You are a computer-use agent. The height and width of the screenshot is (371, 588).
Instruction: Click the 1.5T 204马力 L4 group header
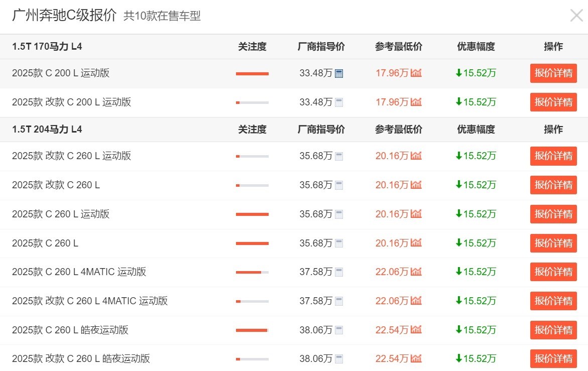(x=47, y=130)
